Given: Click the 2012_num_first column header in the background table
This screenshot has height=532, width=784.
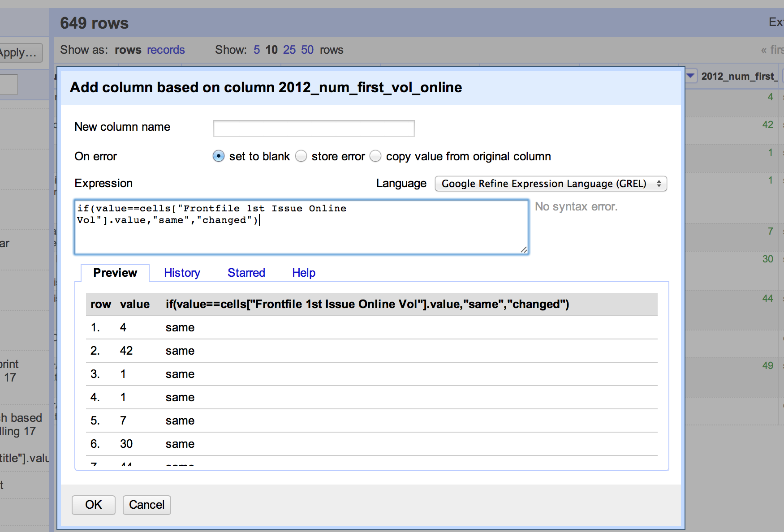Looking at the screenshot, I should pos(739,76).
